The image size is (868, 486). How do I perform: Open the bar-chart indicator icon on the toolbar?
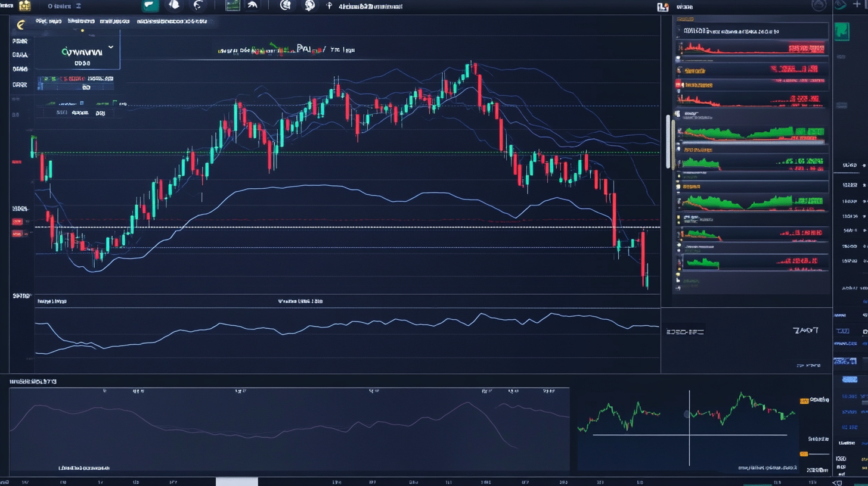(232, 6)
